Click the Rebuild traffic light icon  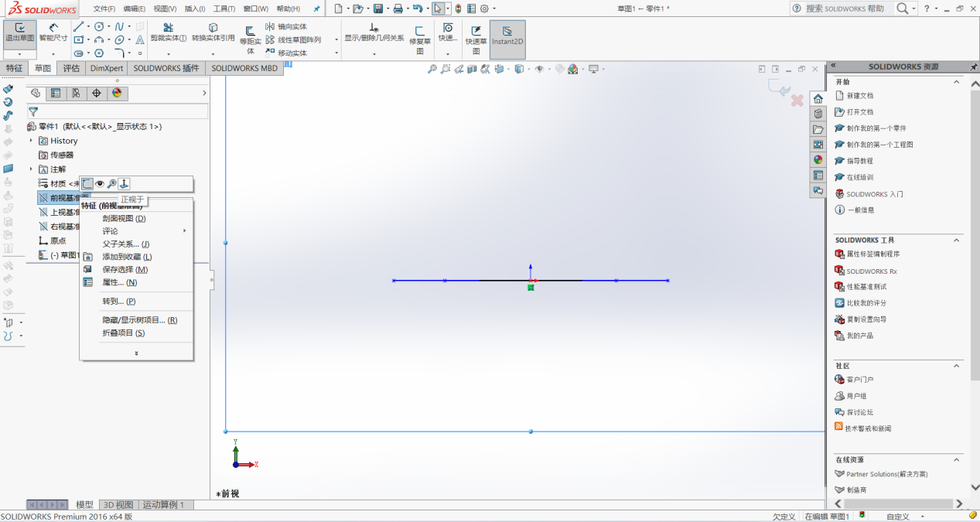[458, 9]
